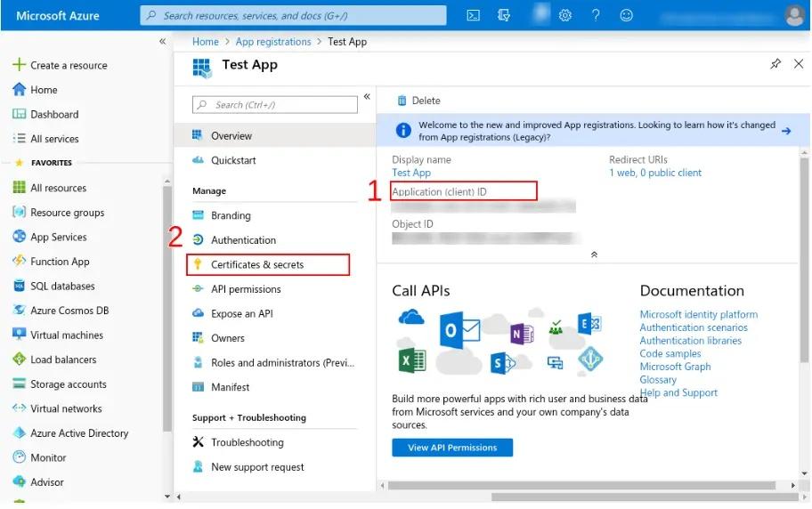Open the help question mark icon

click(x=596, y=15)
